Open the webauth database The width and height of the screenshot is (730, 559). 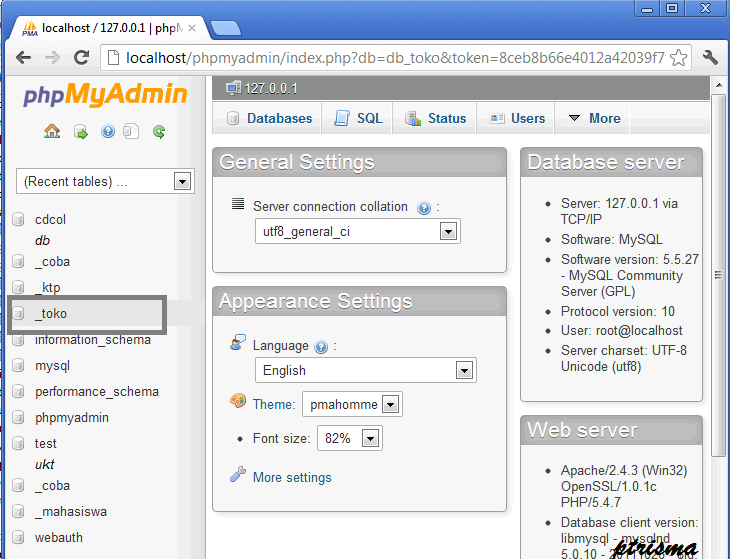(x=59, y=538)
